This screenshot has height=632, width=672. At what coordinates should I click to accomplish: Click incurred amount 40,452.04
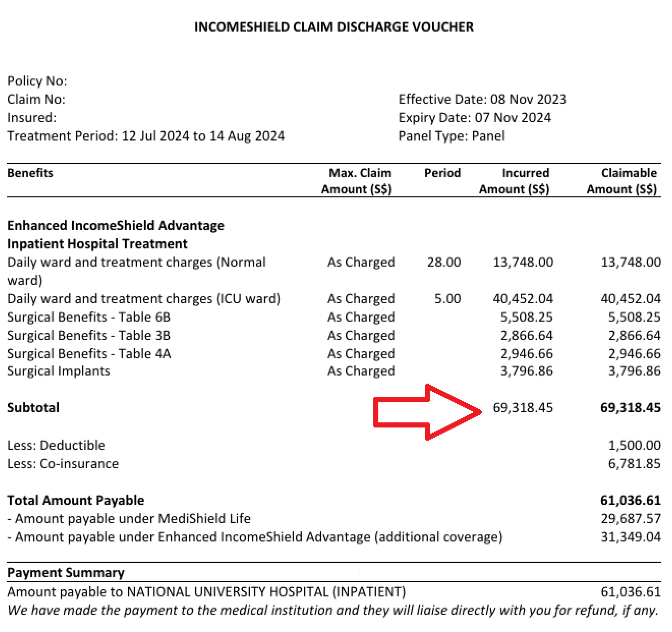523,299
